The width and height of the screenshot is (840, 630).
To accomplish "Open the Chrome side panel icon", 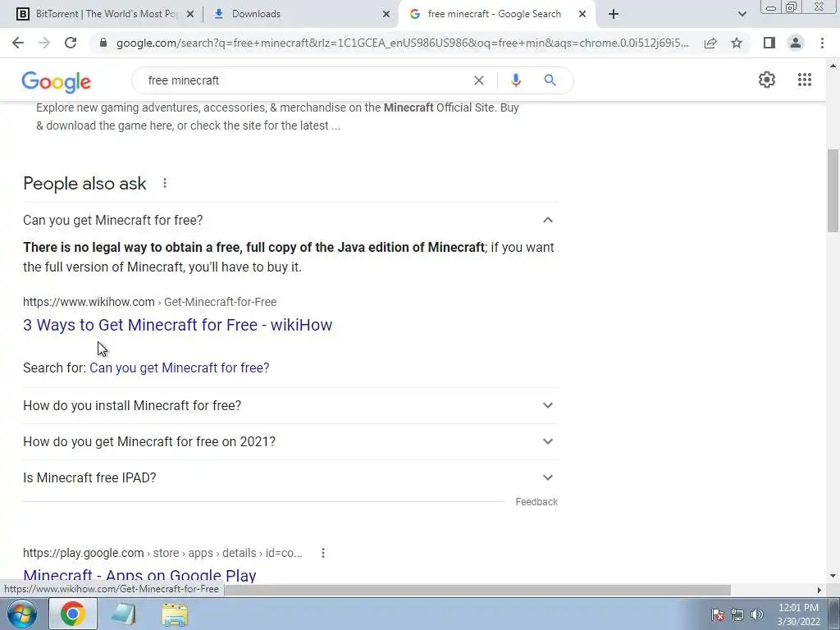I will [769, 43].
